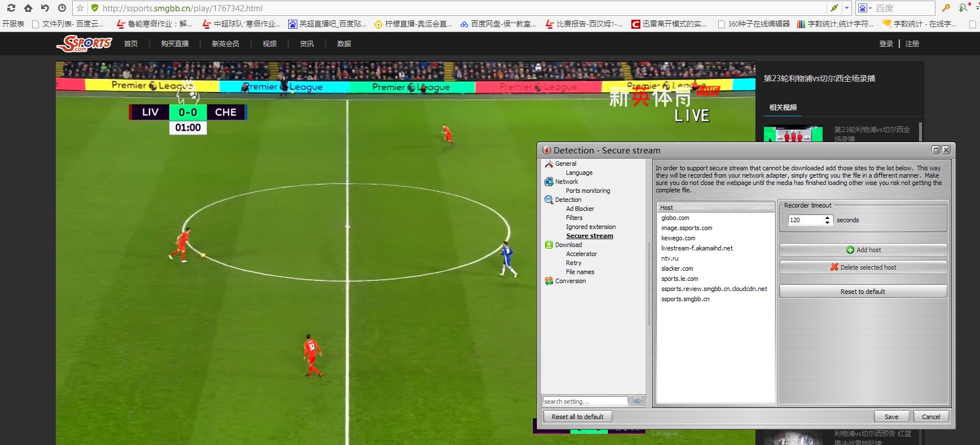
Task: Open Ports monitoring settings
Action: tap(588, 191)
